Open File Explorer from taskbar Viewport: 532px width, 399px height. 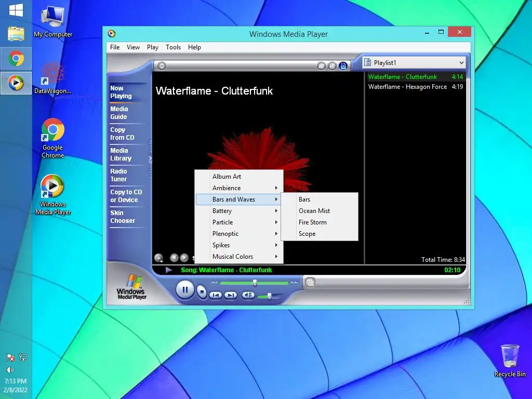point(16,34)
